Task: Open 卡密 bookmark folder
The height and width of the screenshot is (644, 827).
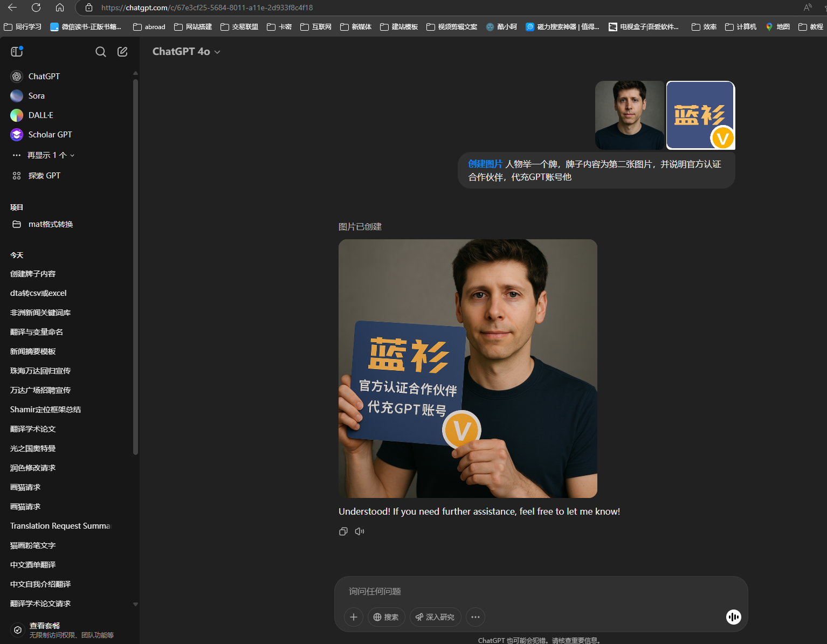Action: click(x=279, y=27)
